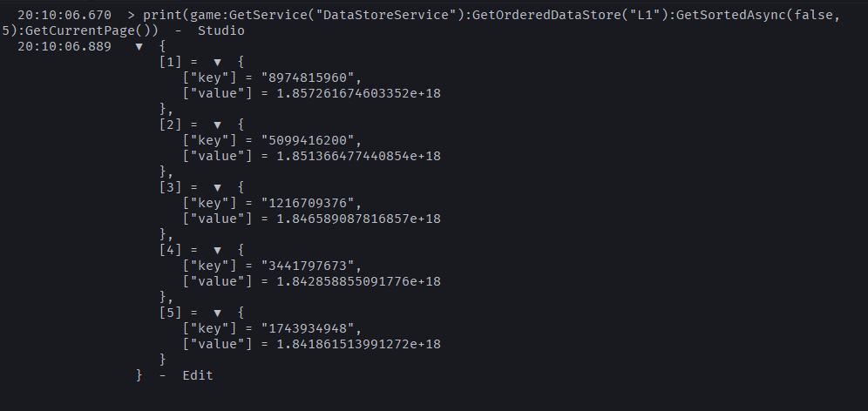
Task: Select value 1.857261674603352e+18 line
Action: [x=312, y=93]
